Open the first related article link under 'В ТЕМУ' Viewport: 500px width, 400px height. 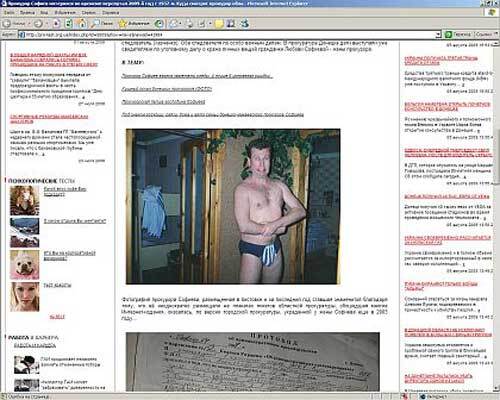tap(197, 76)
